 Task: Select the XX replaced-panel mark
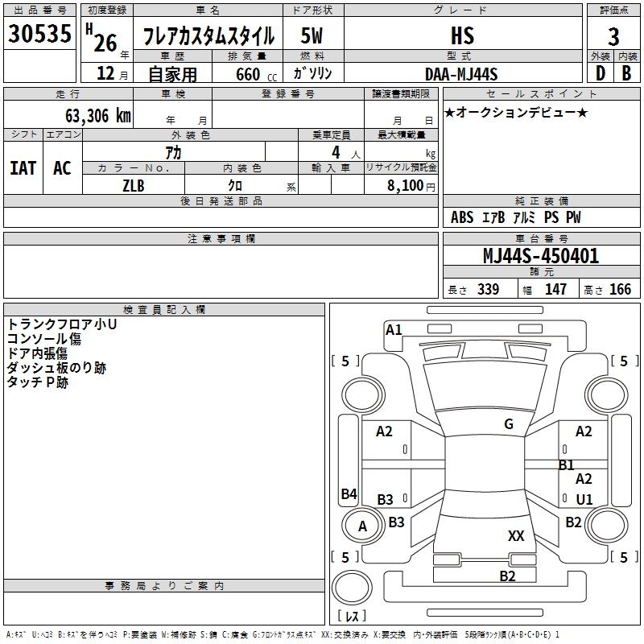click(x=516, y=536)
